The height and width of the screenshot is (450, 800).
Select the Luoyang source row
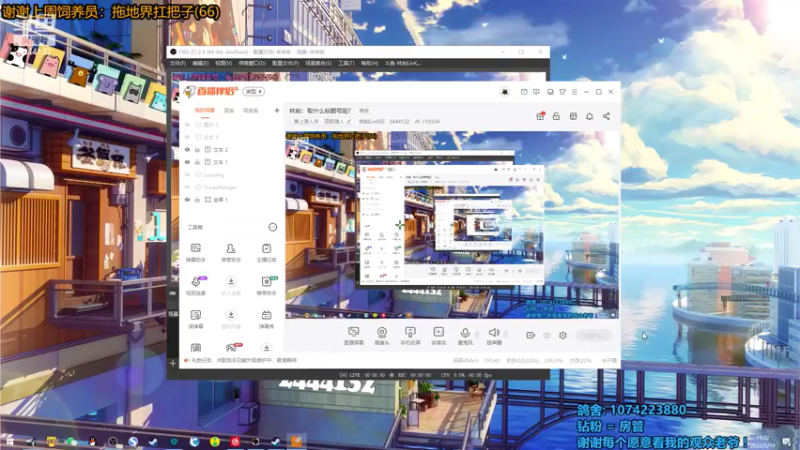pos(232,174)
